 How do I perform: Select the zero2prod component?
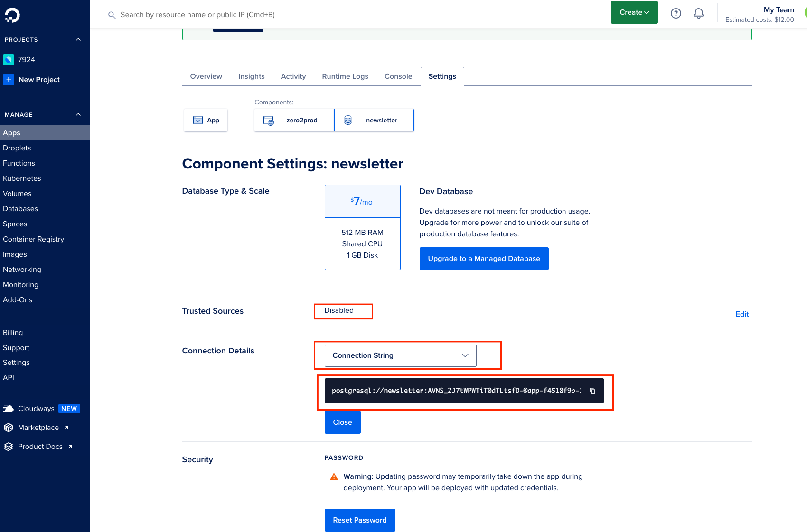click(294, 120)
